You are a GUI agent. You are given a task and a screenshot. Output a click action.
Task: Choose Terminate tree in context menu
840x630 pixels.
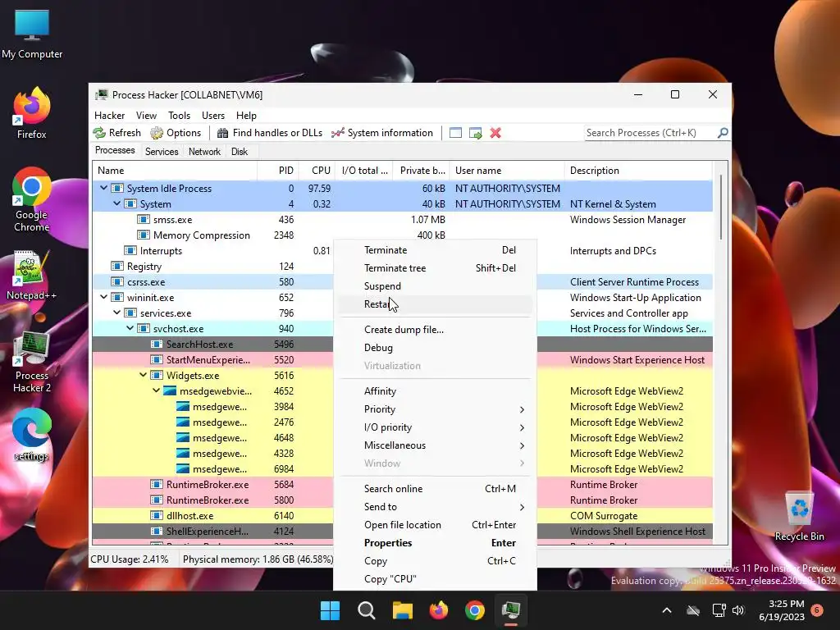click(x=435, y=268)
